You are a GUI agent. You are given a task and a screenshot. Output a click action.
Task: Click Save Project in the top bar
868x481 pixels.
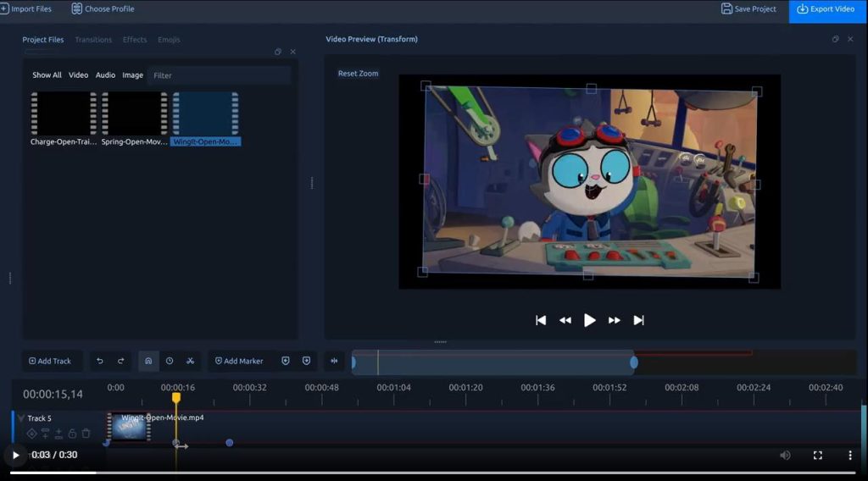tap(748, 8)
